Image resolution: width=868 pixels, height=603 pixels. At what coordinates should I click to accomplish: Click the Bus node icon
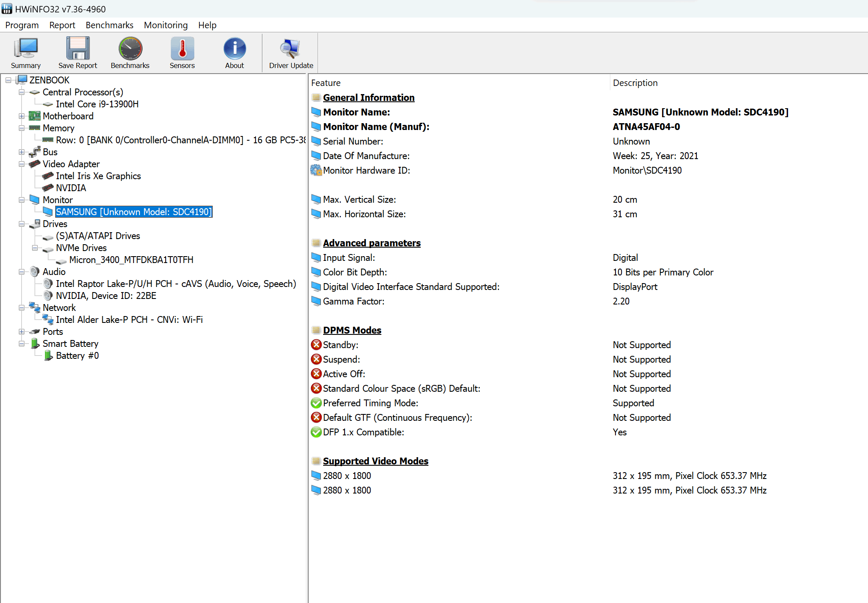(34, 152)
